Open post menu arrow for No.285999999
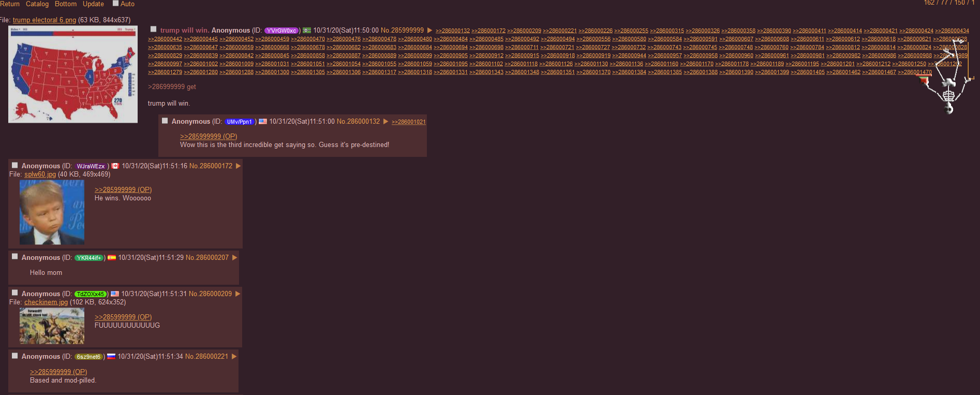 (x=429, y=31)
